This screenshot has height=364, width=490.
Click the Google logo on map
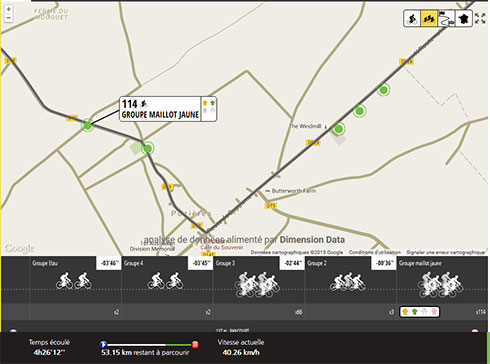19,248
